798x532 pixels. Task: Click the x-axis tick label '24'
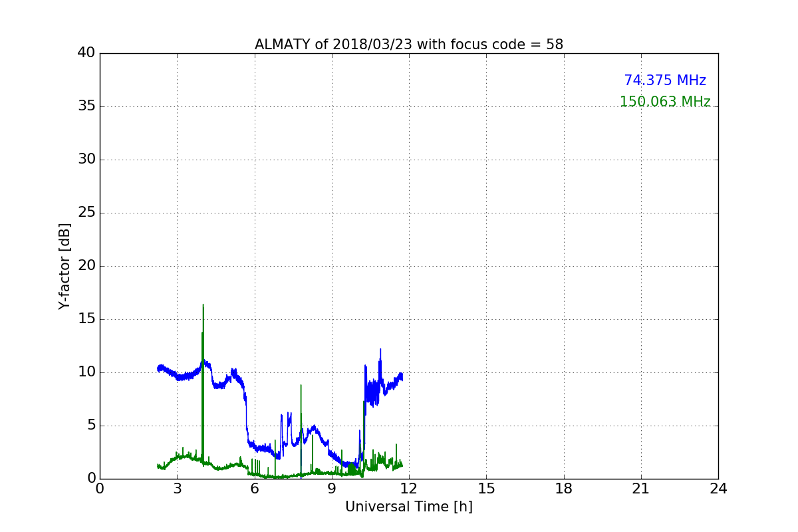pos(718,488)
